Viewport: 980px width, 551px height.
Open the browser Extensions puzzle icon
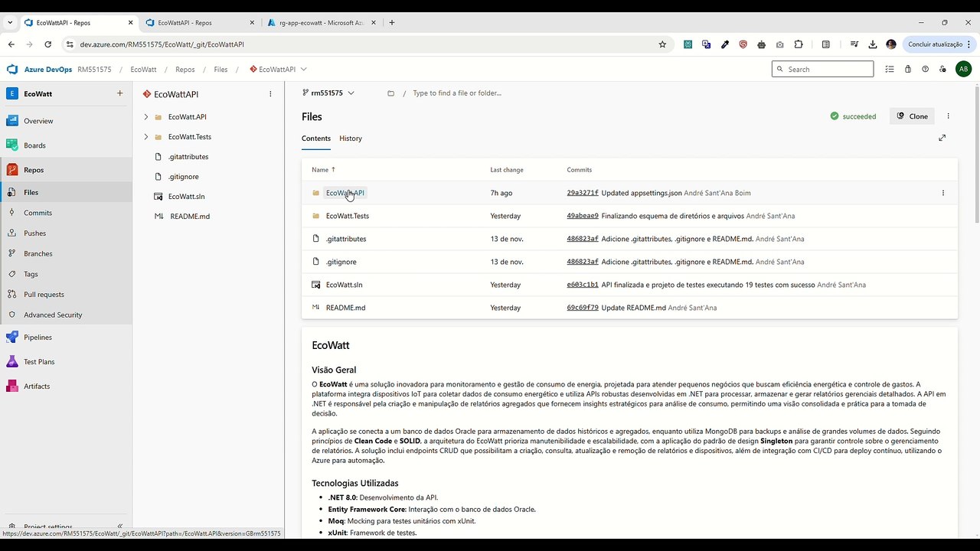point(799,44)
